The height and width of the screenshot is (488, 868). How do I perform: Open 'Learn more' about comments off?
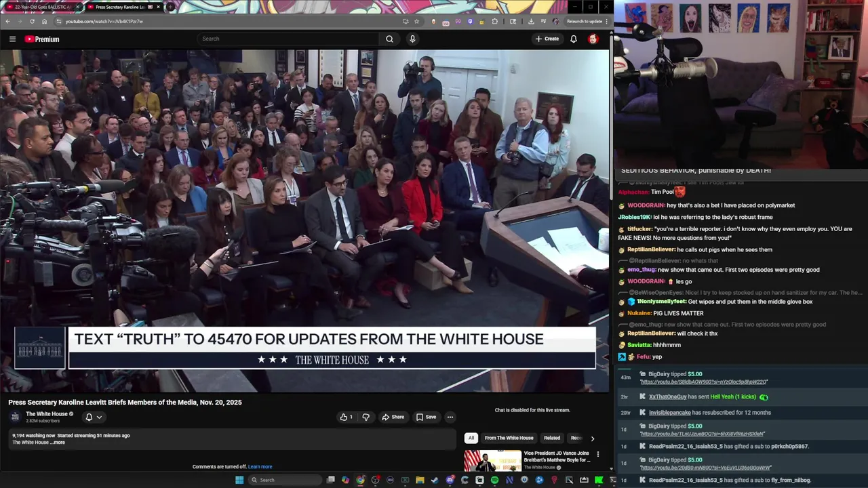click(x=260, y=466)
